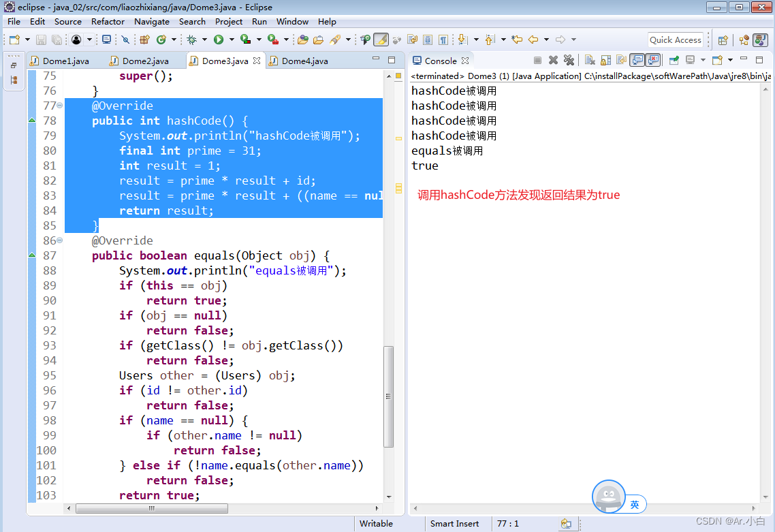Click the Quick Access field
775x532 pixels.
(x=675, y=40)
